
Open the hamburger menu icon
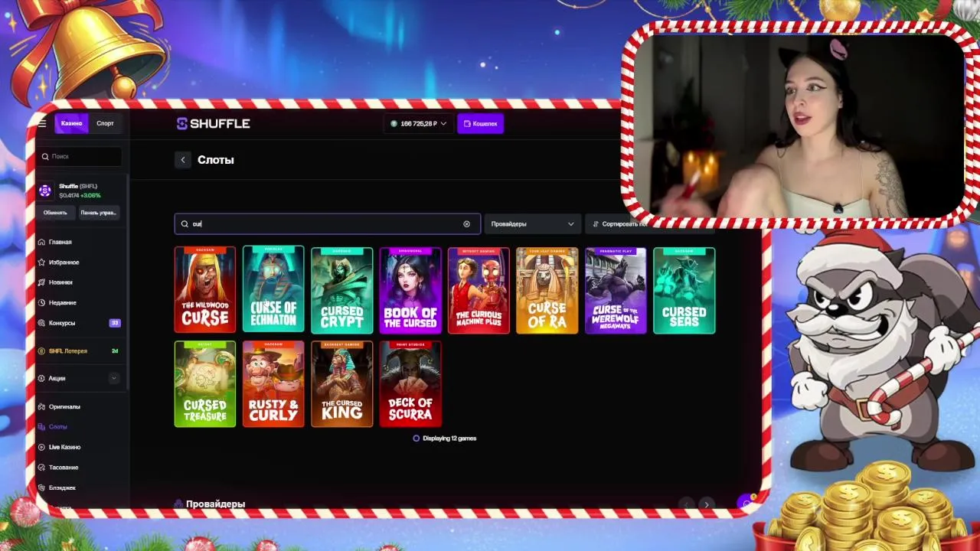[x=42, y=123]
